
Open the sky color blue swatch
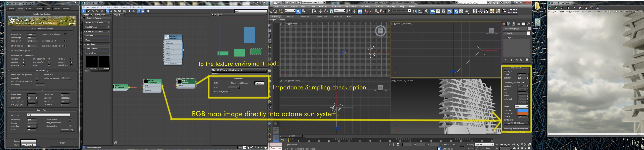pos(523,110)
